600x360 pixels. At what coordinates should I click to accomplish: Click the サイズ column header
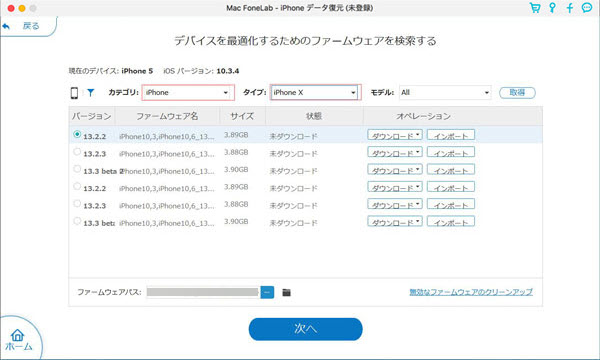point(242,116)
